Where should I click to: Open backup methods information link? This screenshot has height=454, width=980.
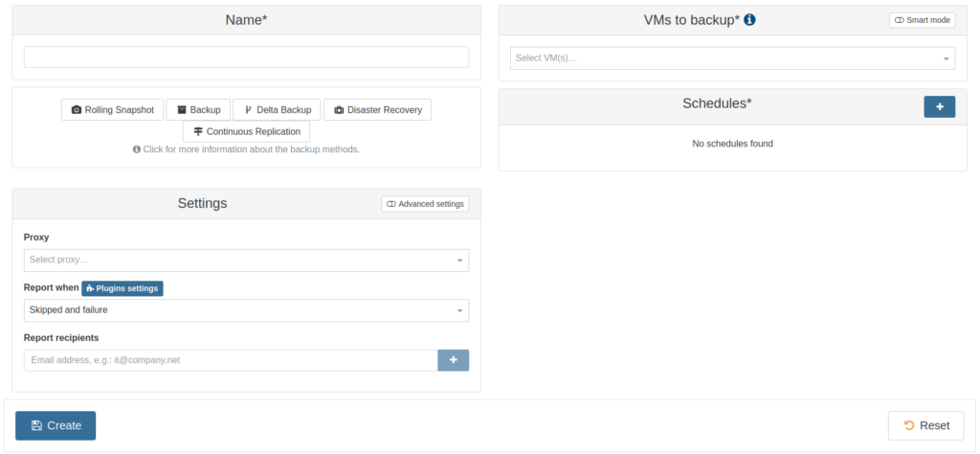coord(251,149)
